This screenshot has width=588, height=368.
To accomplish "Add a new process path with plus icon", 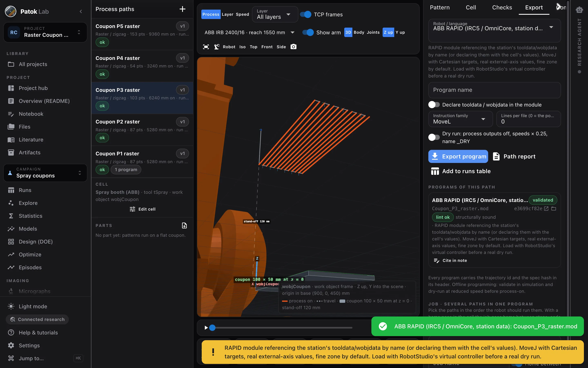I will [x=182, y=9].
